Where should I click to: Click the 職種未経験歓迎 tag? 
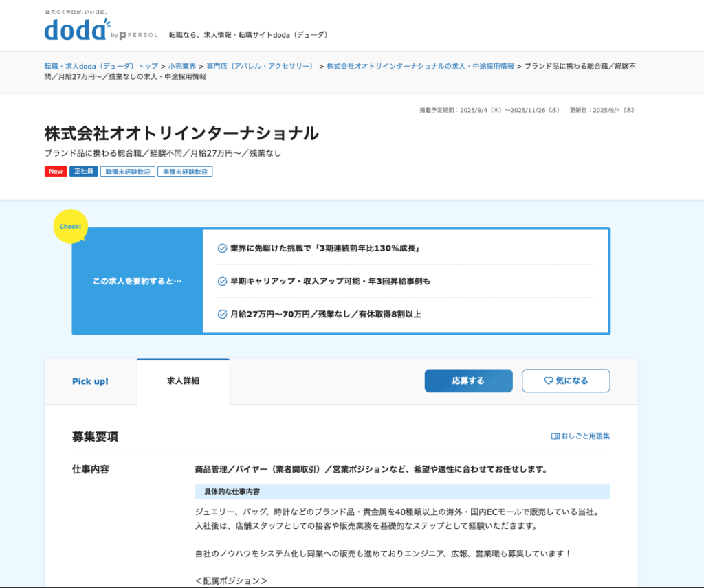tap(128, 171)
